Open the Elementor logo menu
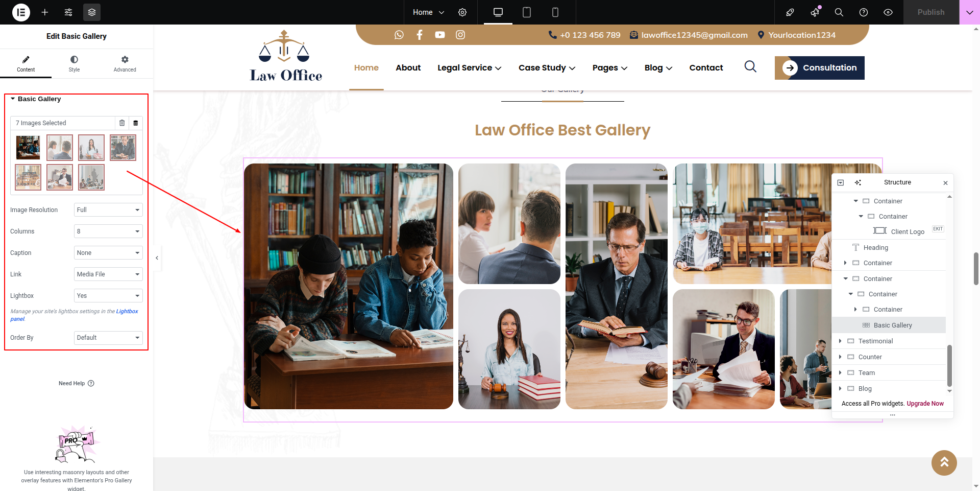This screenshot has width=980, height=491. point(21,12)
